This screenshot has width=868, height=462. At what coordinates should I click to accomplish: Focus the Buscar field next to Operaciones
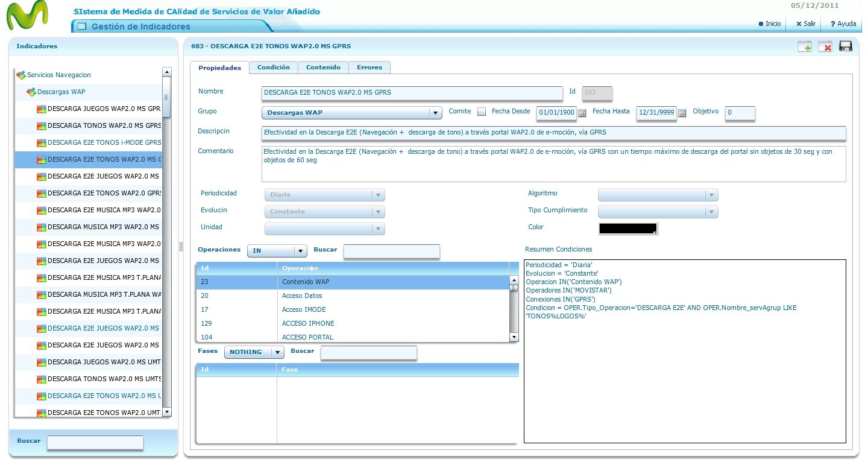(x=392, y=252)
